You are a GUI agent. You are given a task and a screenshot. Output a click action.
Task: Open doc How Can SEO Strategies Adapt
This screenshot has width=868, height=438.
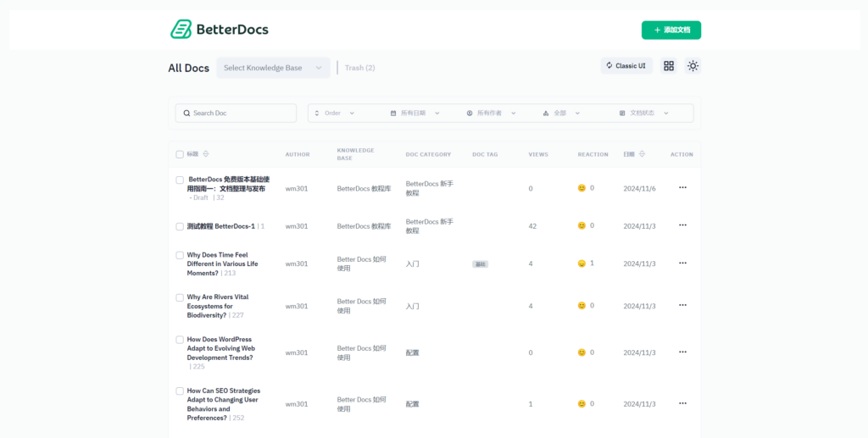[x=223, y=404]
